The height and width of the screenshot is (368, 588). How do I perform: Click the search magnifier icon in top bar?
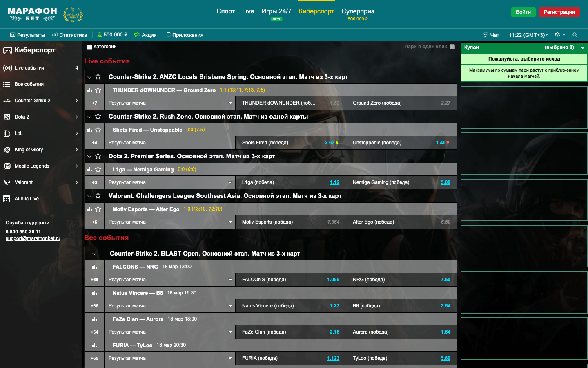tap(575, 35)
